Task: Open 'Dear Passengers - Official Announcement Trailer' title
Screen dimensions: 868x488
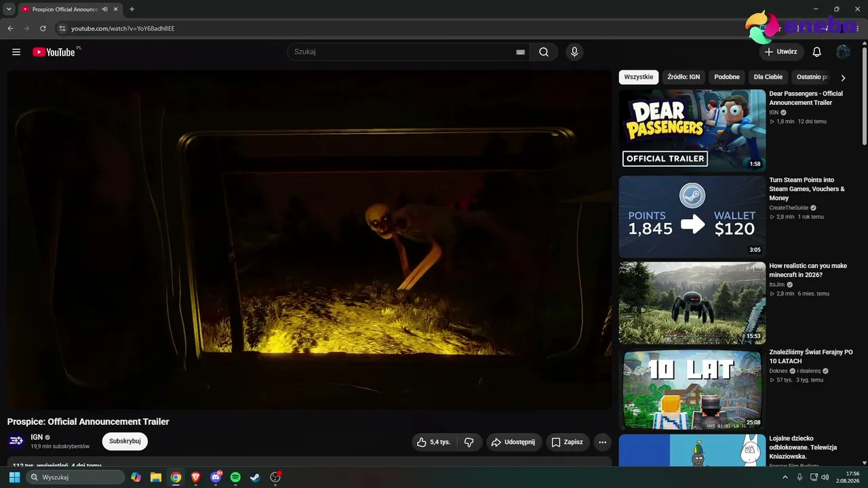Action: (x=806, y=98)
